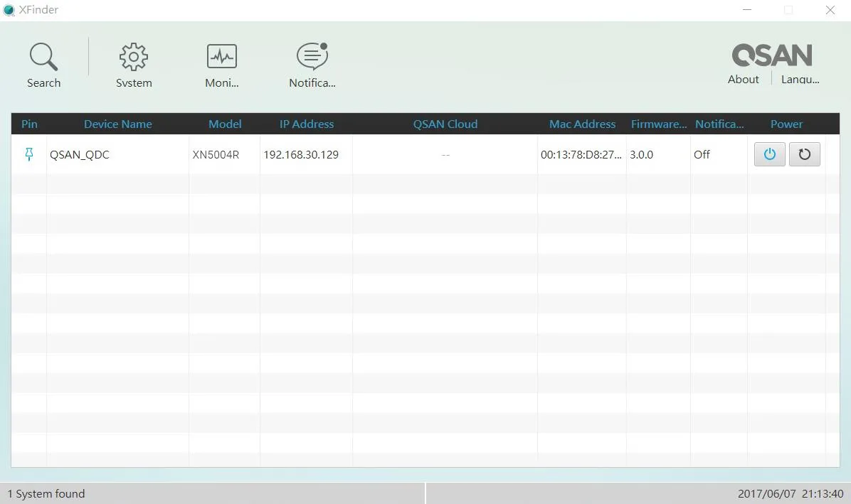Sort by Device Name column header
The image size is (851, 504).
point(118,124)
